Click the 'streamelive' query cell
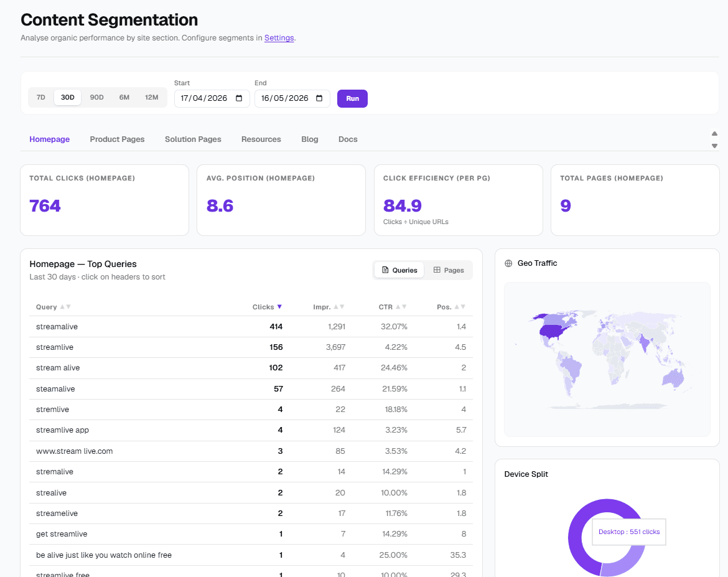 pos(57,514)
